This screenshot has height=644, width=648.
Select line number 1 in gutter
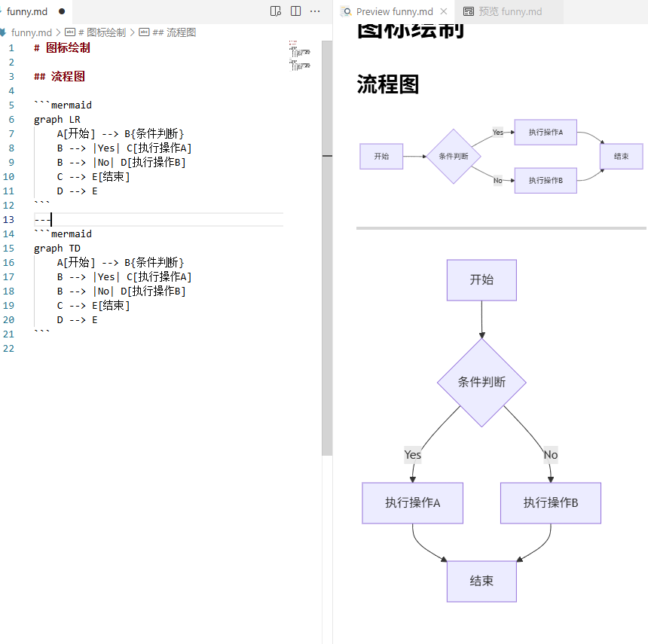click(x=11, y=48)
